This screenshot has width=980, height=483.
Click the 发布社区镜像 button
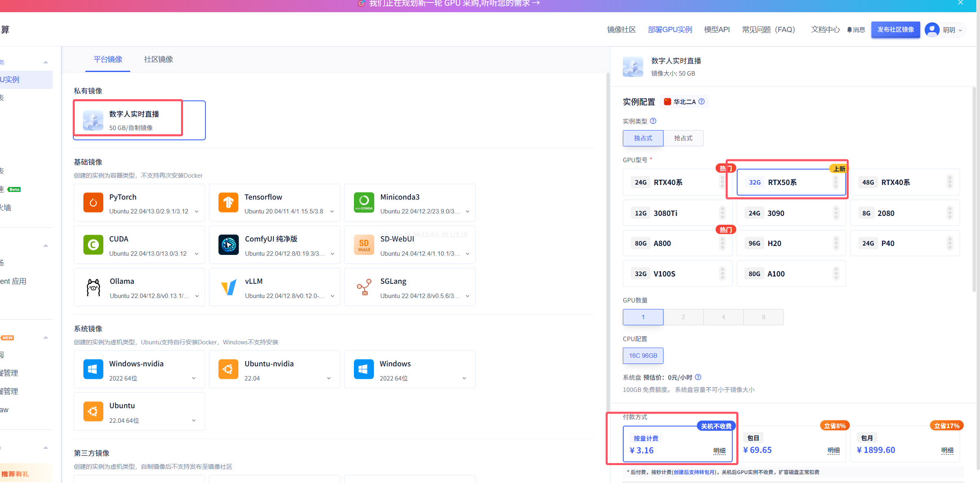[895, 30]
